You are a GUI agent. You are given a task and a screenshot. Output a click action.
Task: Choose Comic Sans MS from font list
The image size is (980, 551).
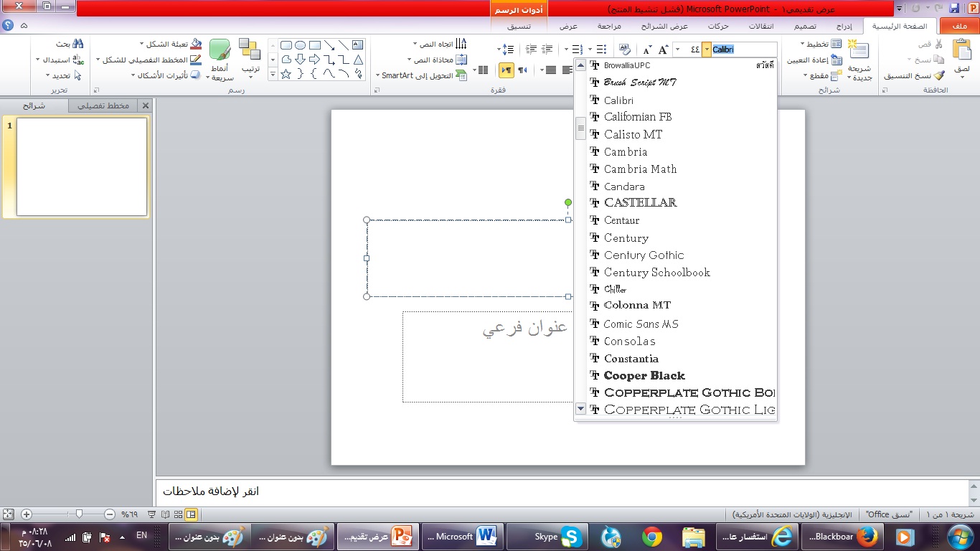[641, 324]
